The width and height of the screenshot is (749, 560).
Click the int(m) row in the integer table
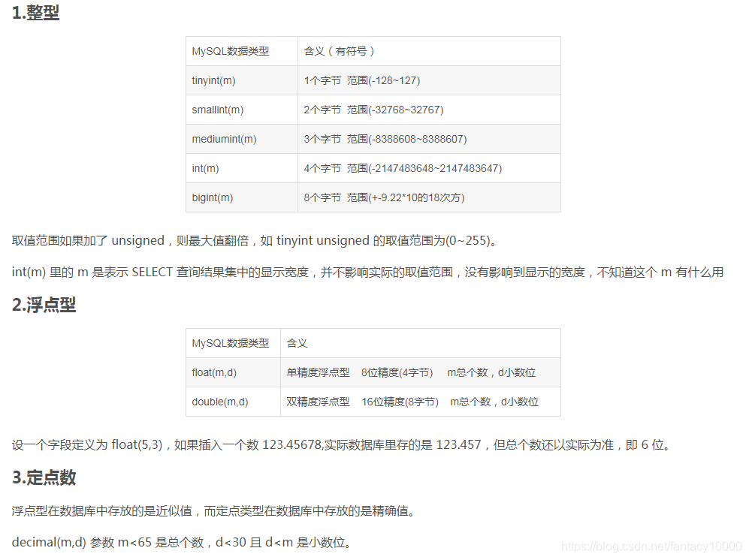click(x=205, y=168)
